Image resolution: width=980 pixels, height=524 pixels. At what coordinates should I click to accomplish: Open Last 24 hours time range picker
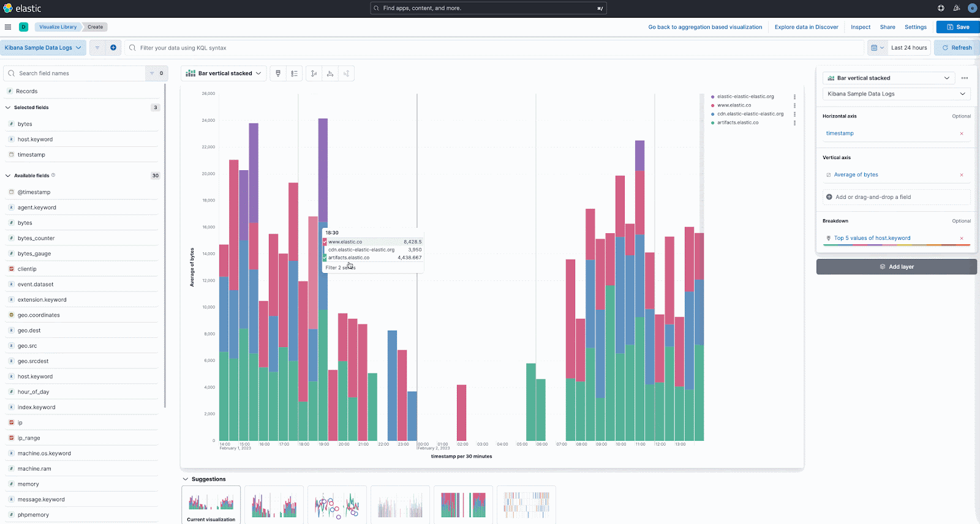[909, 48]
